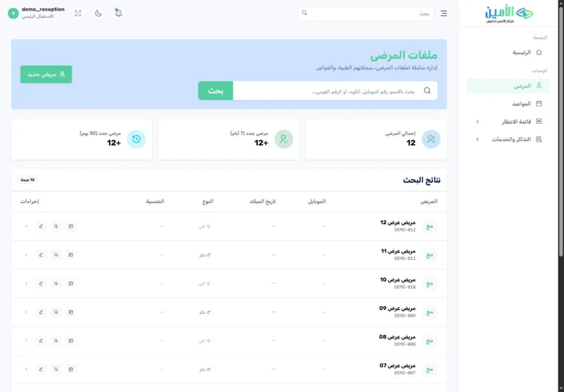Image resolution: width=564 pixels, height=392 pixels.
Task: Edit patient DEMO-009 with pencil icon
Action: click(x=41, y=312)
